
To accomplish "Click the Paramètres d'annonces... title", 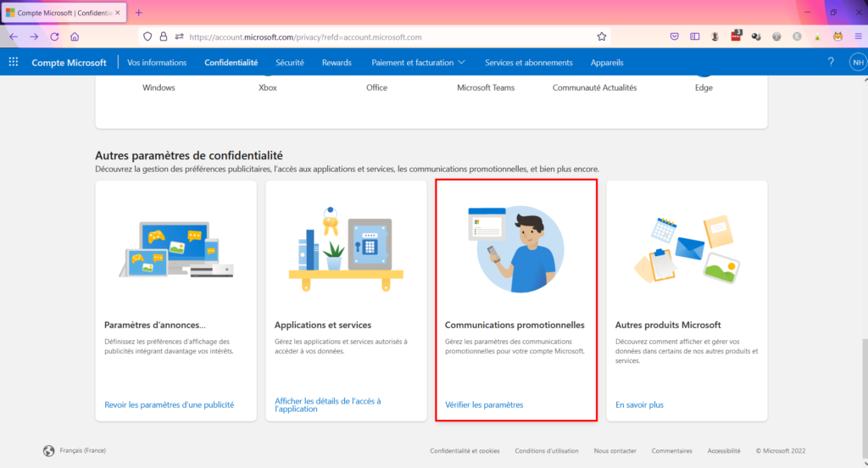I will (154, 325).
